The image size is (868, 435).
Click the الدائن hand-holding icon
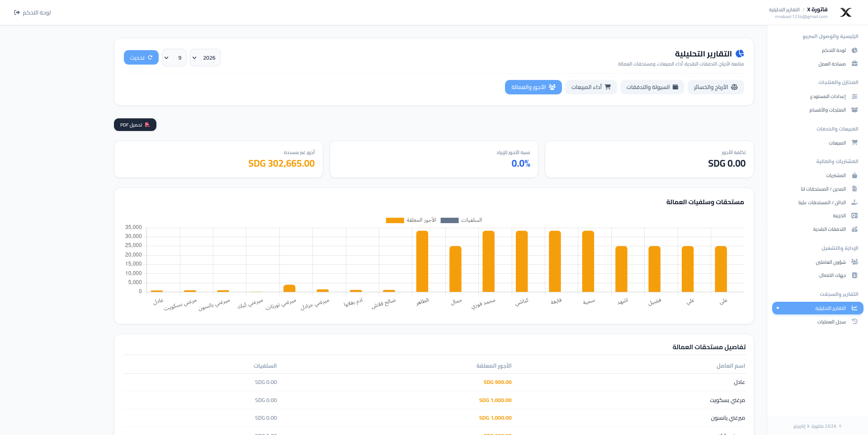854,202
